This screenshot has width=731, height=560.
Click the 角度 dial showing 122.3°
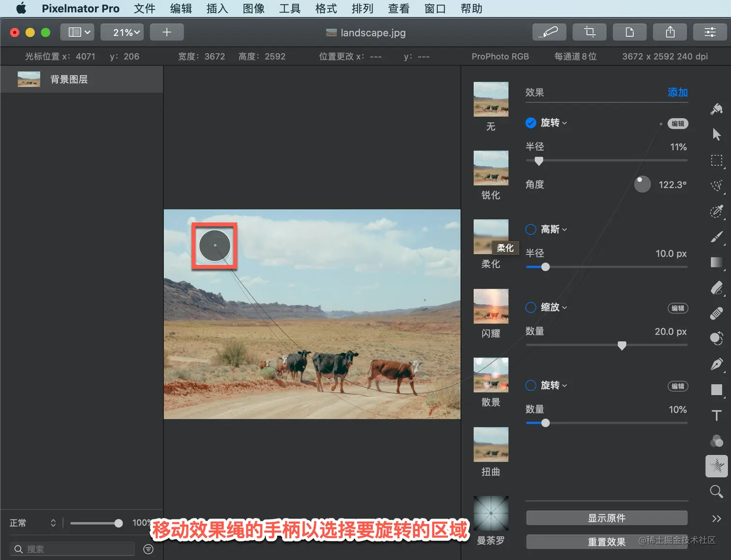[642, 184]
